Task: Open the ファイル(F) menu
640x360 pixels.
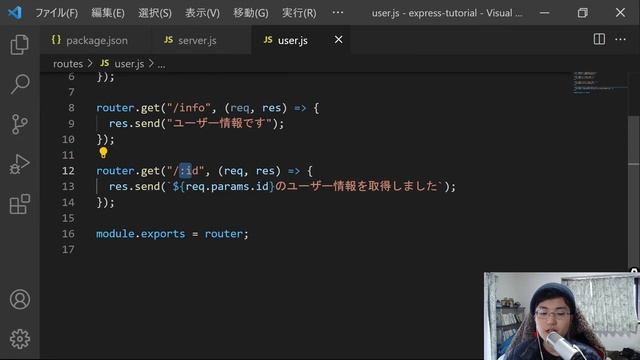Action: (56, 13)
